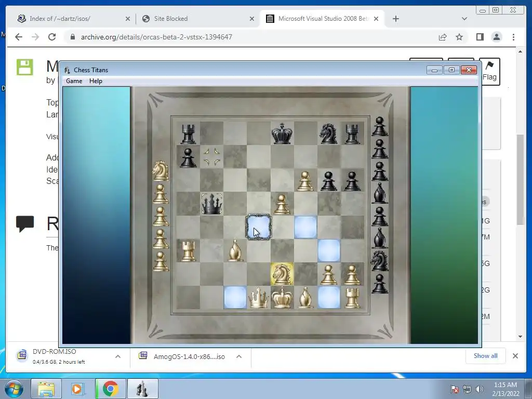Select the white queen on the bottom row
Viewport: 532px width, 399px height.
(259, 298)
